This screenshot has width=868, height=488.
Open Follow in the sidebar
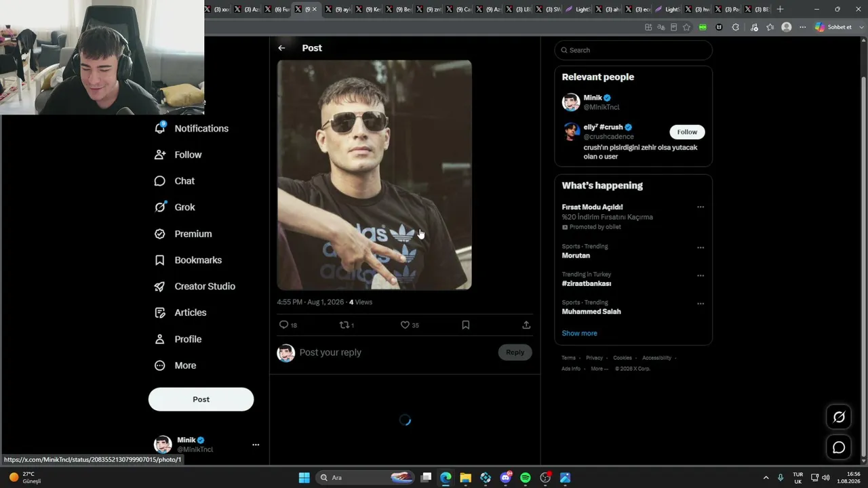pyautogui.click(x=178, y=155)
